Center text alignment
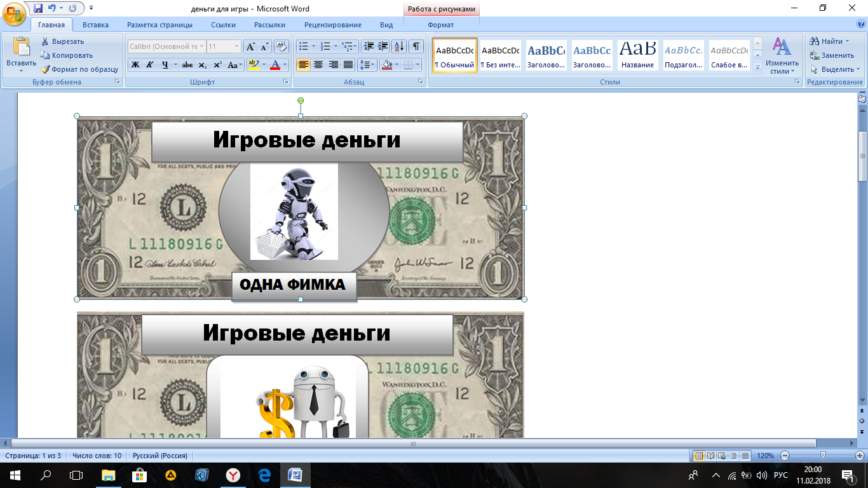This screenshot has height=488, width=868. click(318, 65)
